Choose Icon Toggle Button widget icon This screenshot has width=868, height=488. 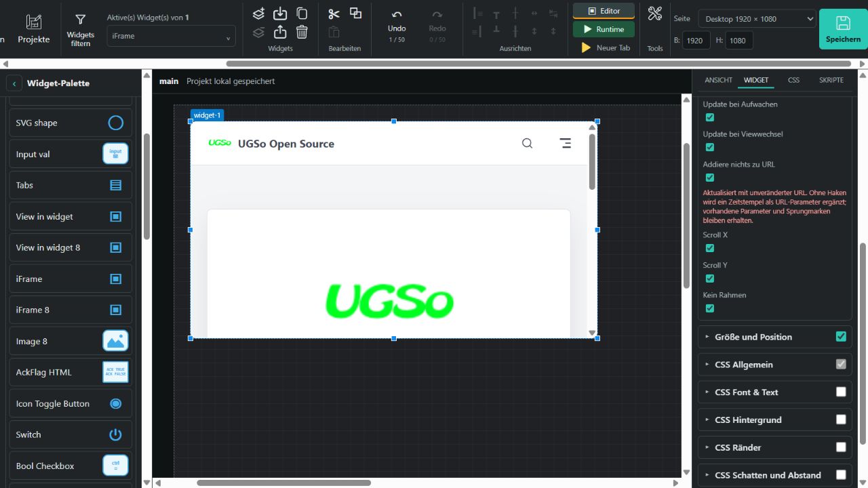116,403
